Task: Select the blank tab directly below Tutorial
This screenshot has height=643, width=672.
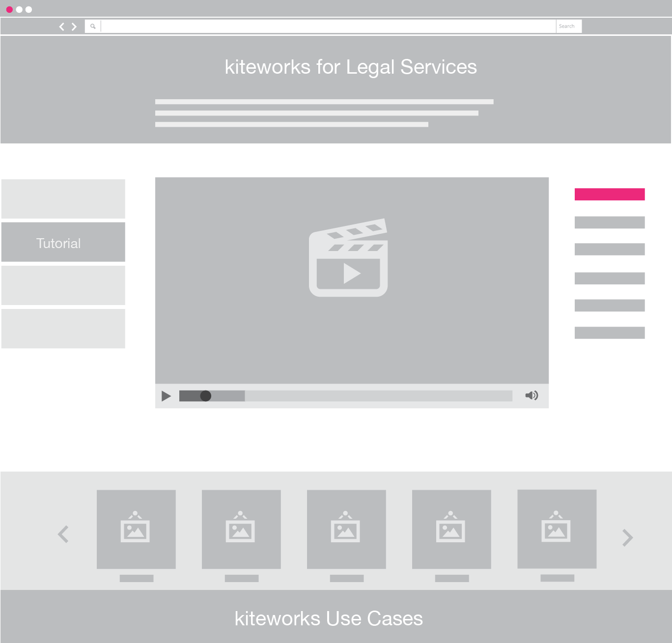Action: 63,285
